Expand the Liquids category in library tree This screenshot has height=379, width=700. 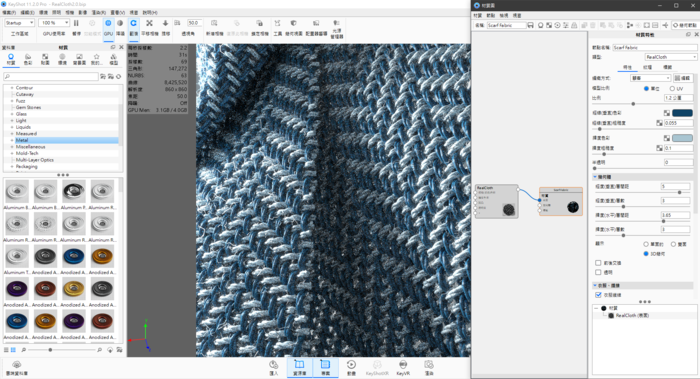point(12,127)
